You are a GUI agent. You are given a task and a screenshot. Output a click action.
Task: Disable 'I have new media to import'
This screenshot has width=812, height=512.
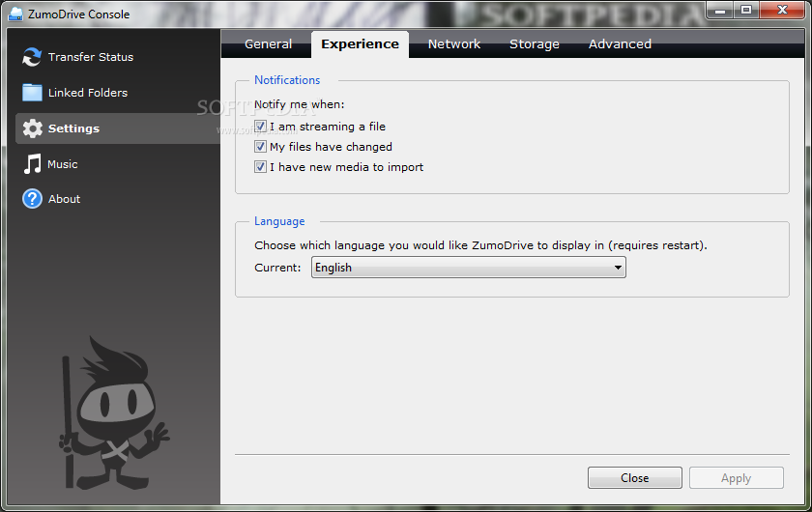tap(260, 167)
